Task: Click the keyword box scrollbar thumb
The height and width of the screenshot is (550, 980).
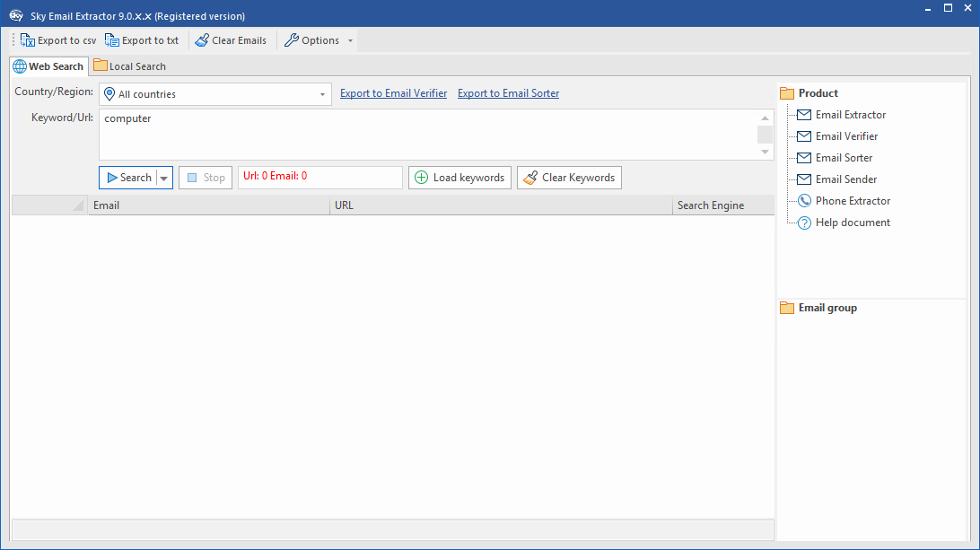Action: coord(765,135)
